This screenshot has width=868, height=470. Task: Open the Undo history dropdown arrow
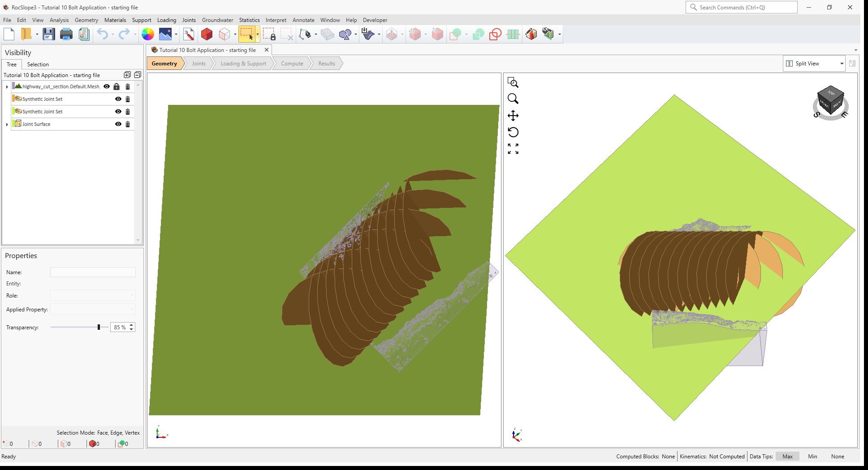point(113,34)
